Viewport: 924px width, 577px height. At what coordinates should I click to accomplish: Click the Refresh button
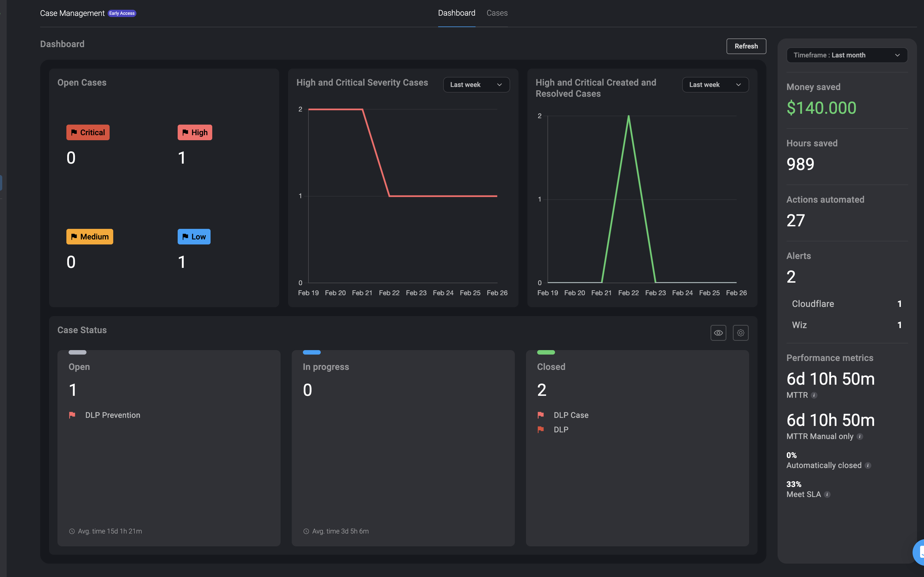pyautogui.click(x=746, y=46)
